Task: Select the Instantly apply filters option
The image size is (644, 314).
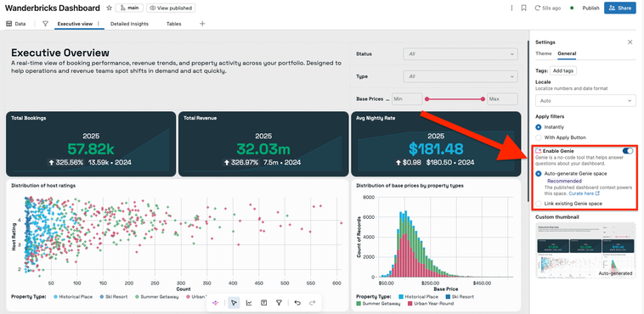Action: tap(539, 127)
